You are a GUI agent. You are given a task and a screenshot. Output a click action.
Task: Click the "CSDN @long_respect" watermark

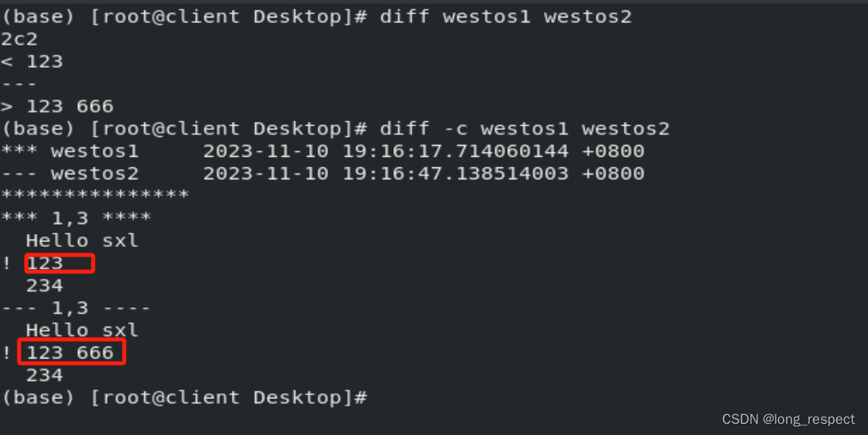(788, 419)
